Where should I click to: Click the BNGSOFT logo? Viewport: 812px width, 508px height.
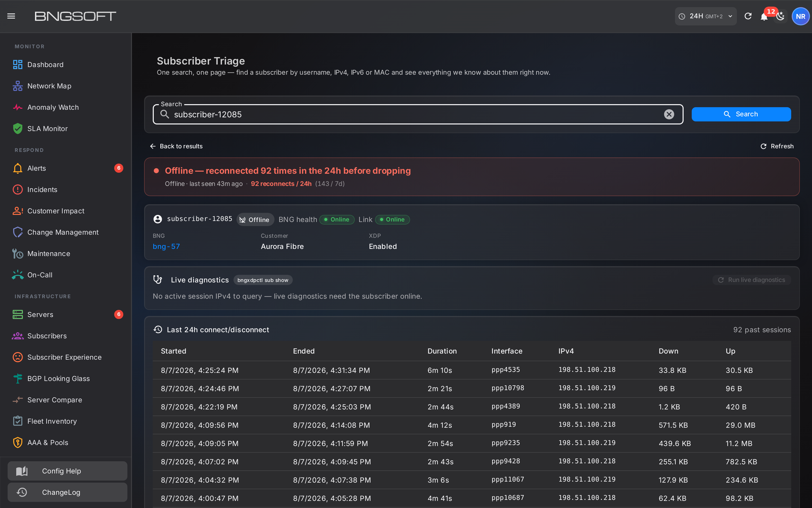coord(76,16)
